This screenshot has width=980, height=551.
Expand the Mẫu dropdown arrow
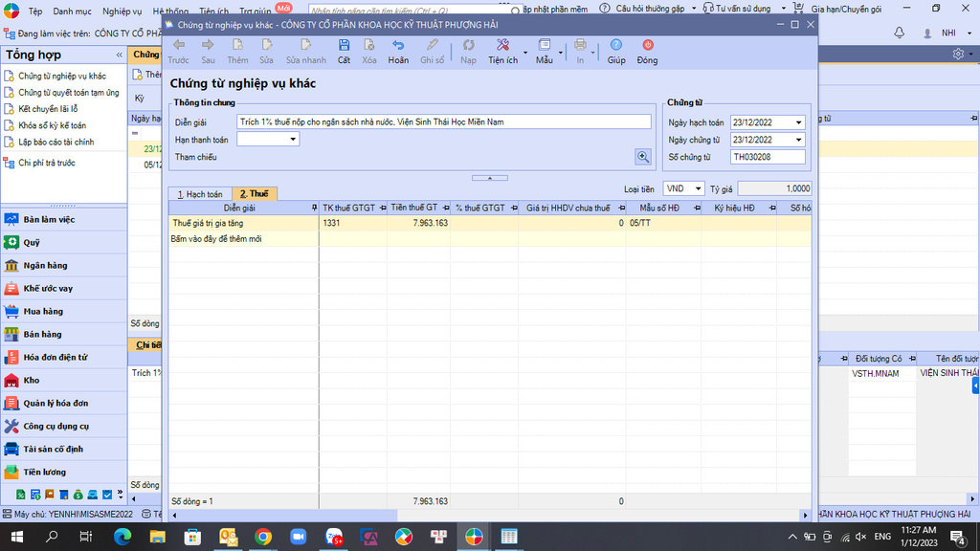click(561, 54)
